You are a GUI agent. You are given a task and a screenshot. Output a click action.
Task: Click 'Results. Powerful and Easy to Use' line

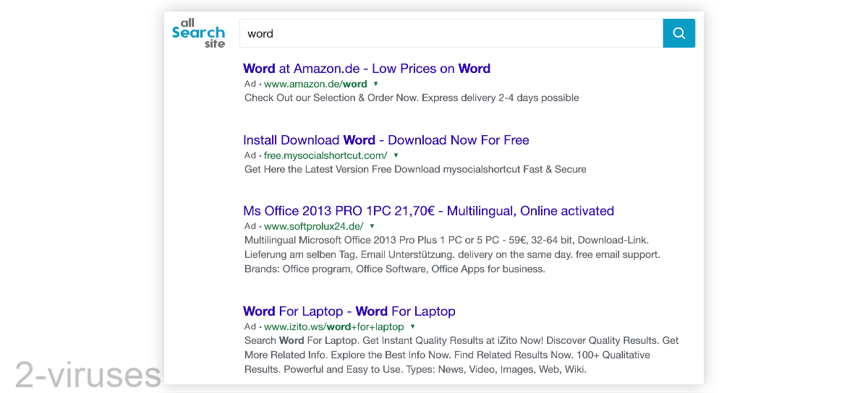click(415, 369)
